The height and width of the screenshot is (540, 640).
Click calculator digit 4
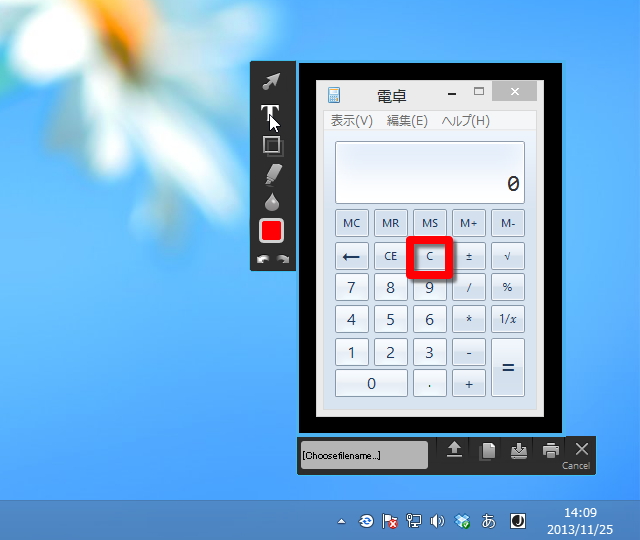click(351, 319)
